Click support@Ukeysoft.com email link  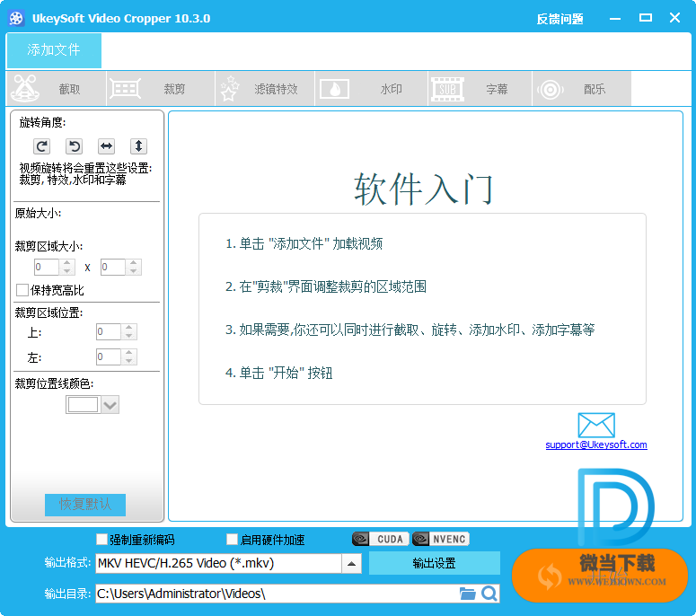[x=596, y=444]
